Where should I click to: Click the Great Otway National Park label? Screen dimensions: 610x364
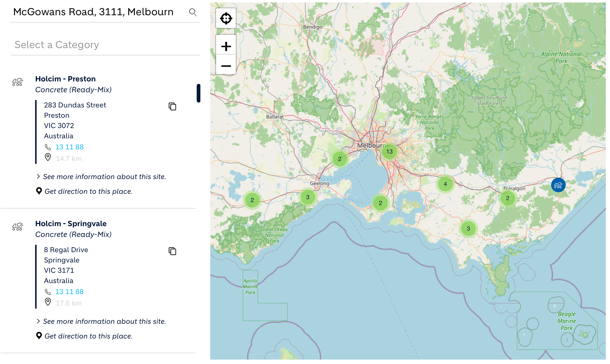pos(275,235)
